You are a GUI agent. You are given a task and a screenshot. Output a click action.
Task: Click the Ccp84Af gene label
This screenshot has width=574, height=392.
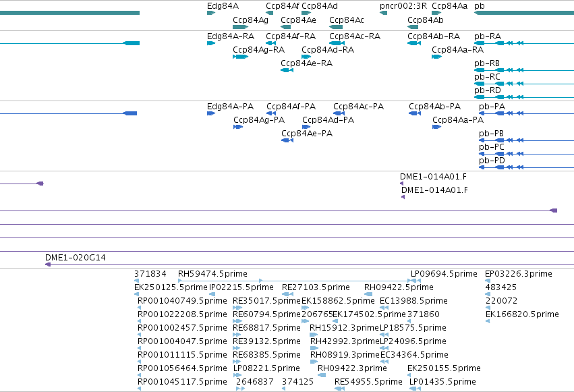pos(283,6)
